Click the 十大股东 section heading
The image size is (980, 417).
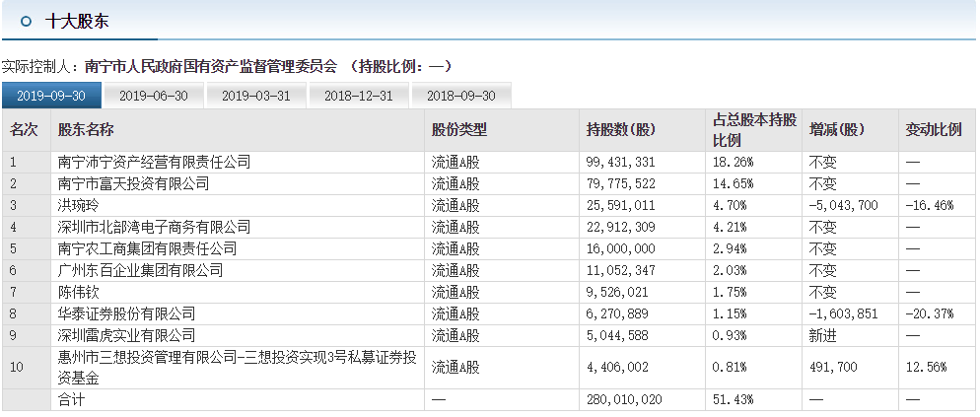coord(77,22)
